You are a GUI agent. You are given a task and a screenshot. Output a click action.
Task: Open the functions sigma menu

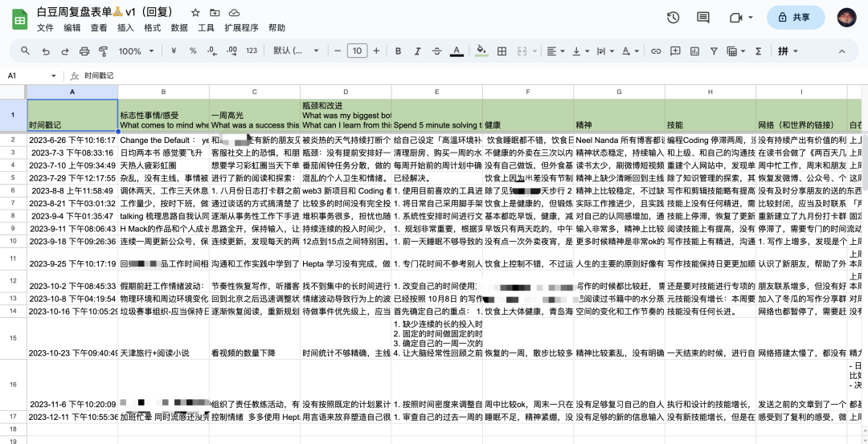(x=759, y=51)
